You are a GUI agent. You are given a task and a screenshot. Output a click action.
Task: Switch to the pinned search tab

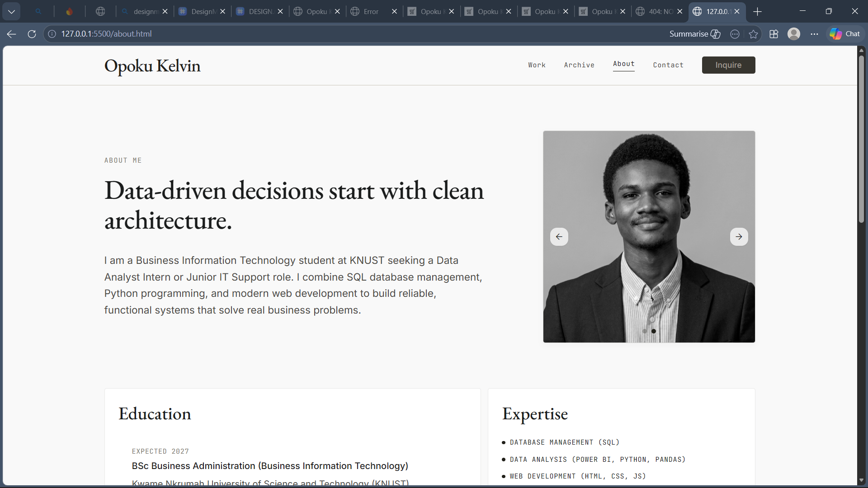pyautogui.click(x=38, y=12)
